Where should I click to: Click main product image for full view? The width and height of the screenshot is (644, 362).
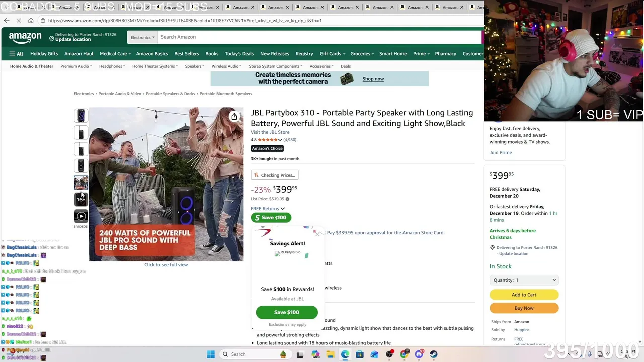click(166, 185)
